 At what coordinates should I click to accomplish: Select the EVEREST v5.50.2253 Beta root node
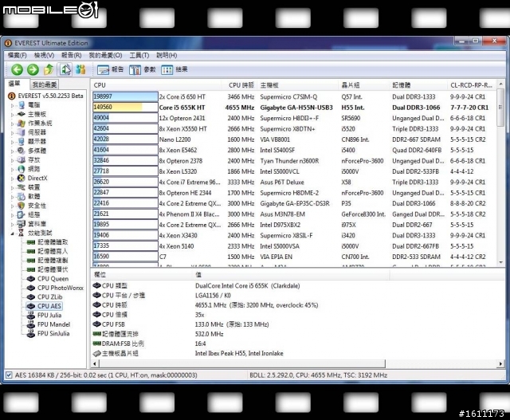[x=46, y=96]
